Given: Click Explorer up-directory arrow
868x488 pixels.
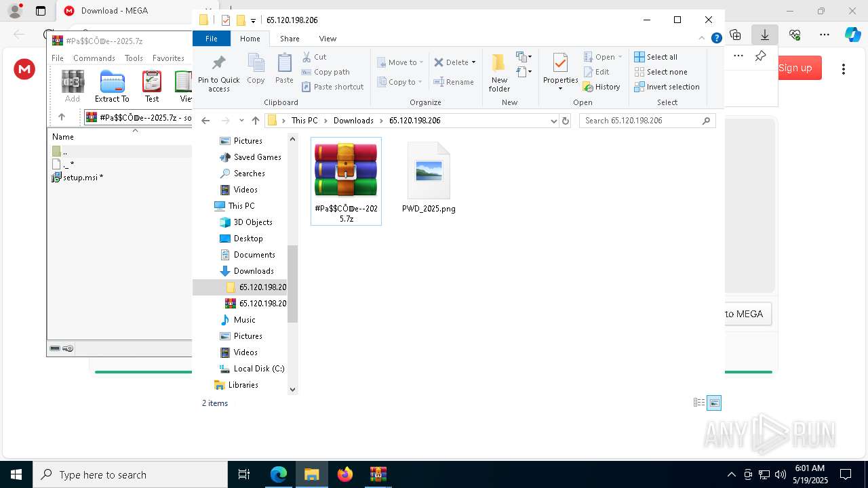Looking at the screenshot, I should pos(255,121).
